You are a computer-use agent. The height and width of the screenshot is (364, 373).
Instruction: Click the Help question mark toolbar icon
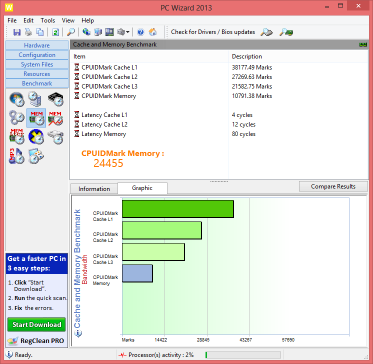(141, 32)
